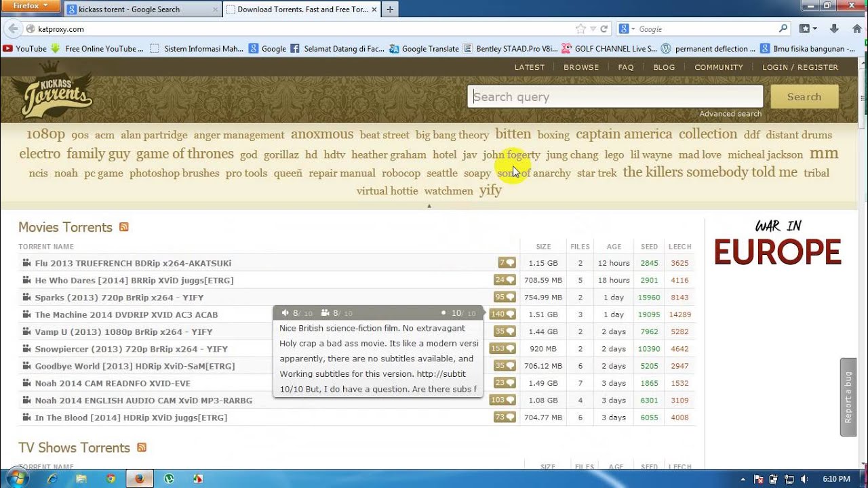Click the Windows Start button
The width and height of the screenshot is (868, 488).
point(18,479)
